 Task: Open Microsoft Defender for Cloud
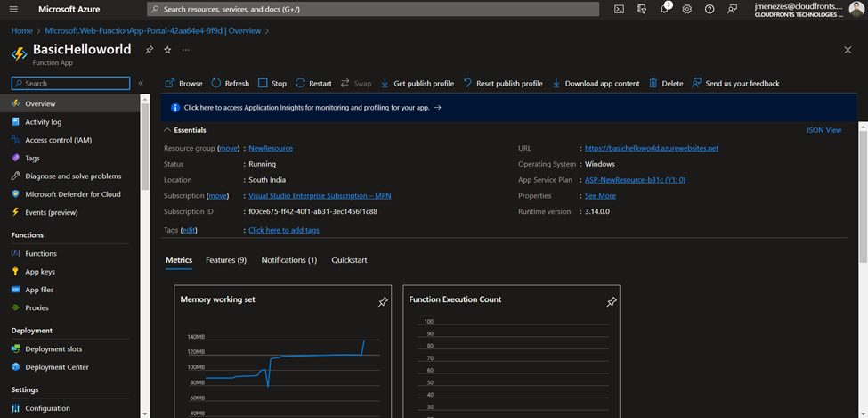[x=69, y=194]
